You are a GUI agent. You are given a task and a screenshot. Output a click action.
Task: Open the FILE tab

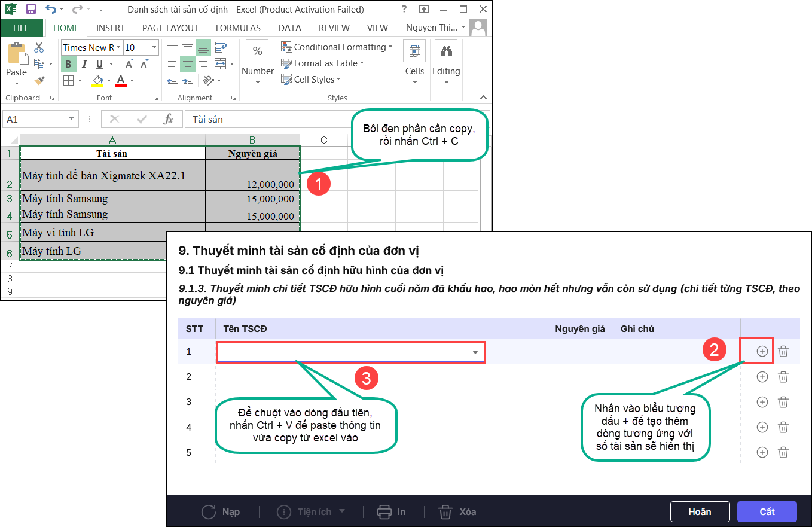pos(21,28)
